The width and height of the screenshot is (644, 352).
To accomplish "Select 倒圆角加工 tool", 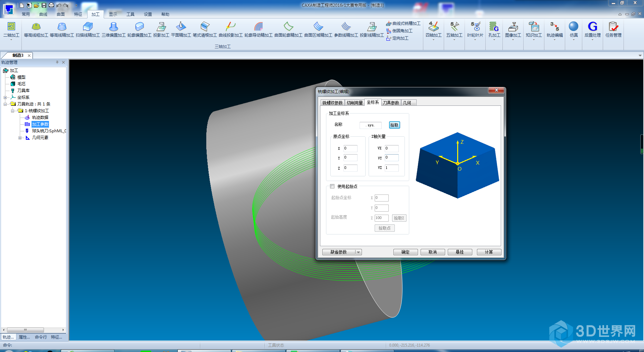I will pyautogui.click(x=399, y=31).
